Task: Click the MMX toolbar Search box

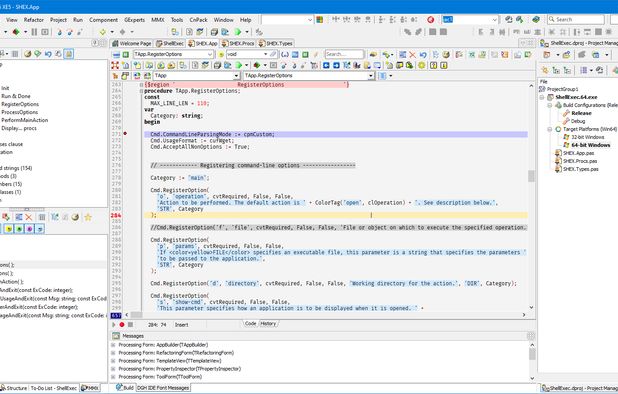Action: tap(344, 54)
